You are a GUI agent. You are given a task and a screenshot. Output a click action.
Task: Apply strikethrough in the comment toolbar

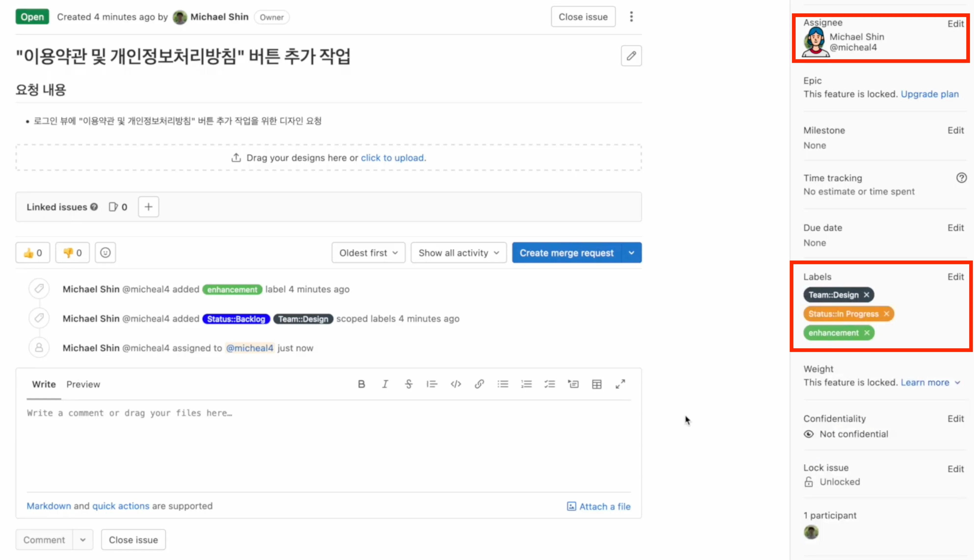coord(409,383)
